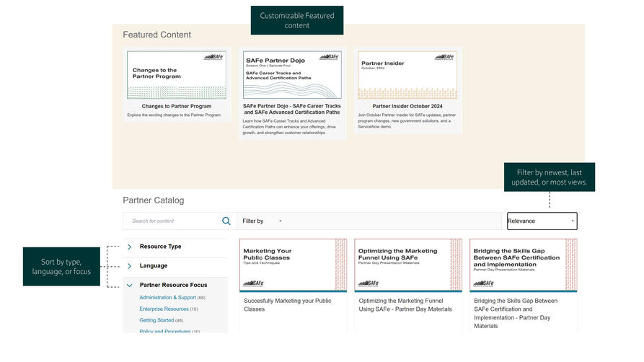The width and height of the screenshot is (644, 362).
Task: Click the search magnifier icon
Action: pos(226,221)
